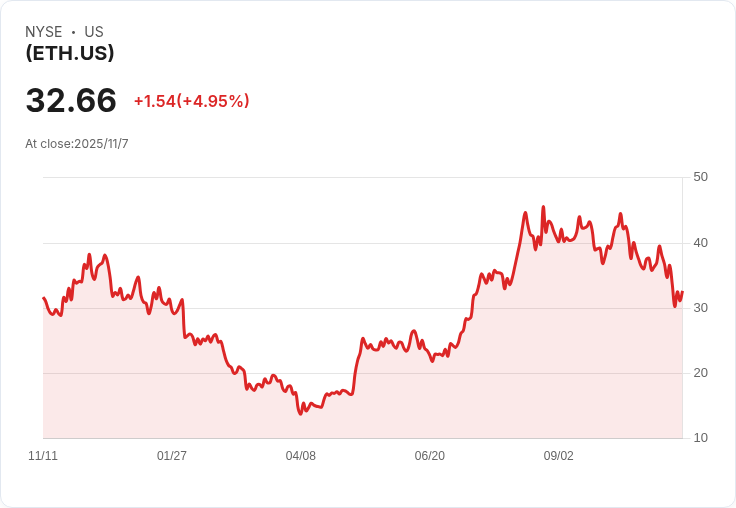This screenshot has height=508, width=736.
Task: Click the first data point of the line
Action: tap(44, 298)
